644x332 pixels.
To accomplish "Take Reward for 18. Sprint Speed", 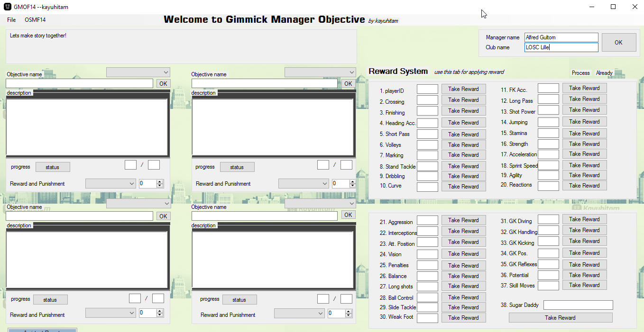I will pyautogui.click(x=584, y=165).
